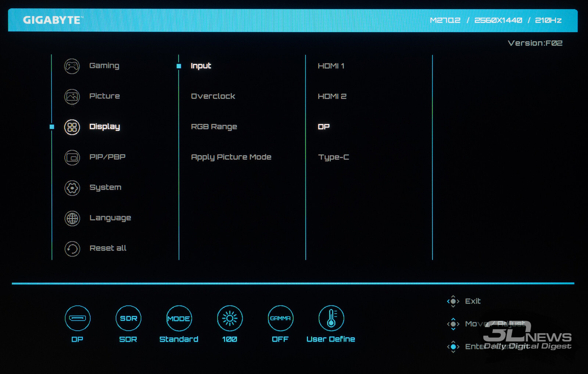Image resolution: width=588 pixels, height=374 pixels.
Task: Select Apply Picture Mode option
Action: pos(231,157)
